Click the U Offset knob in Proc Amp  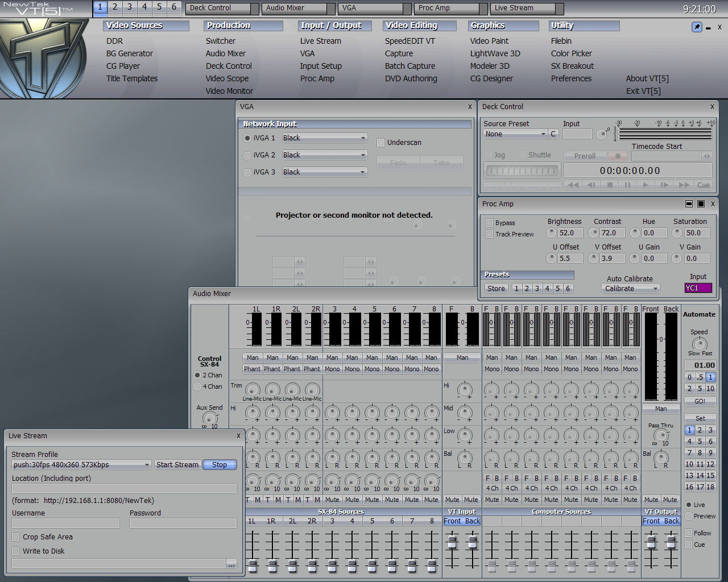[551, 258]
